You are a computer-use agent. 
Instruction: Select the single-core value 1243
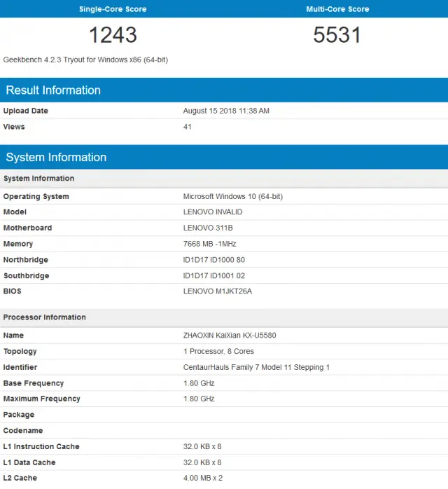point(113,34)
